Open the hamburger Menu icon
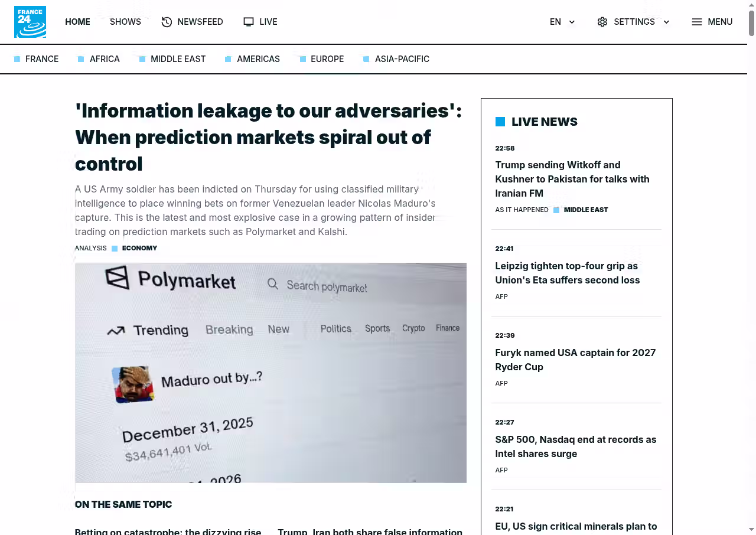 pyautogui.click(x=697, y=22)
